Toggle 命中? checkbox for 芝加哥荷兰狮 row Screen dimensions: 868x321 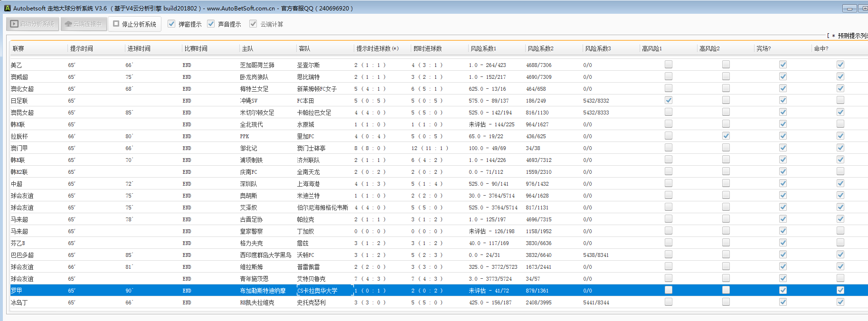click(840, 65)
